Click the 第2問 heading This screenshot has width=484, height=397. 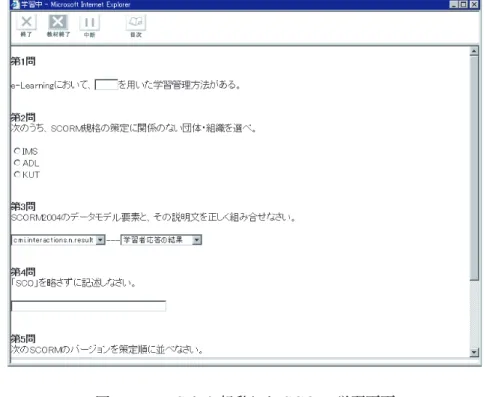(23, 117)
